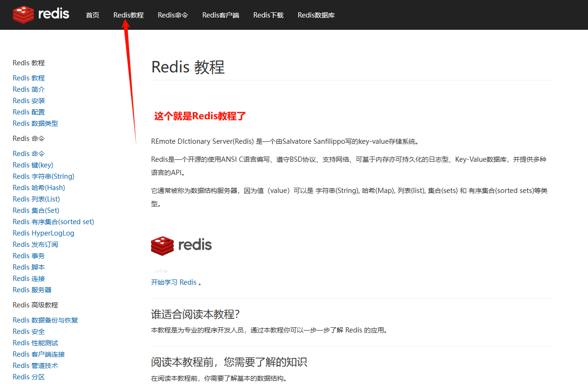
Task: Click the Redis logo in the top navbar
Action: pyautogui.click(x=40, y=14)
